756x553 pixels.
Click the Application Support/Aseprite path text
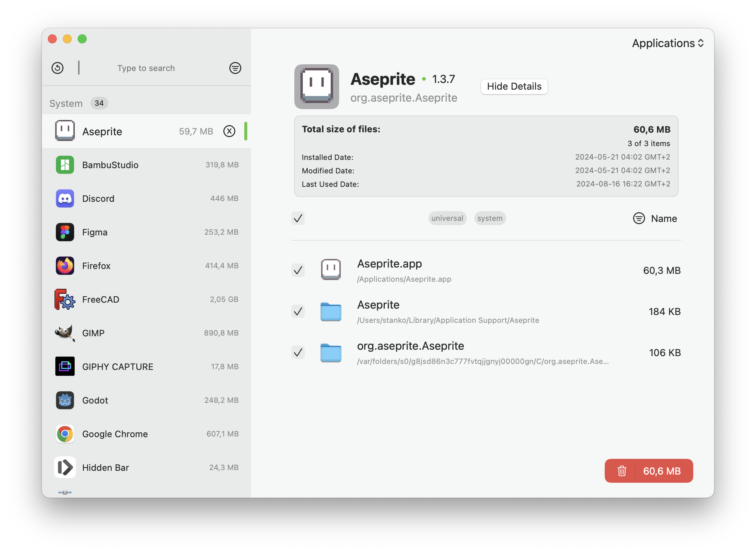coord(448,320)
